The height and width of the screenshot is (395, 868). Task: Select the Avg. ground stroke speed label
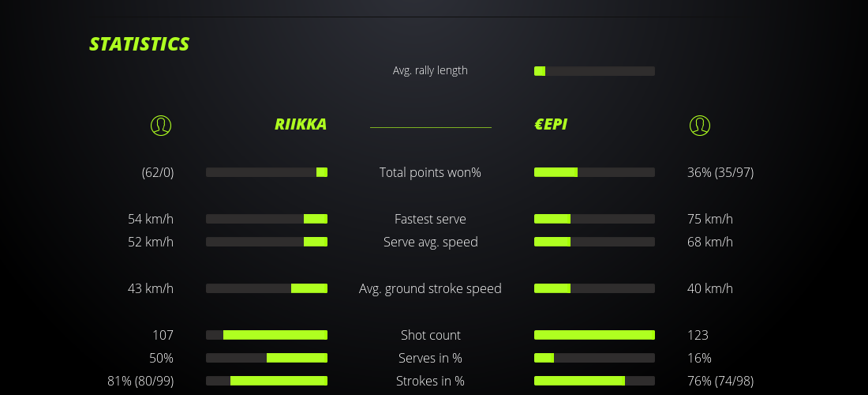pos(430,288)
